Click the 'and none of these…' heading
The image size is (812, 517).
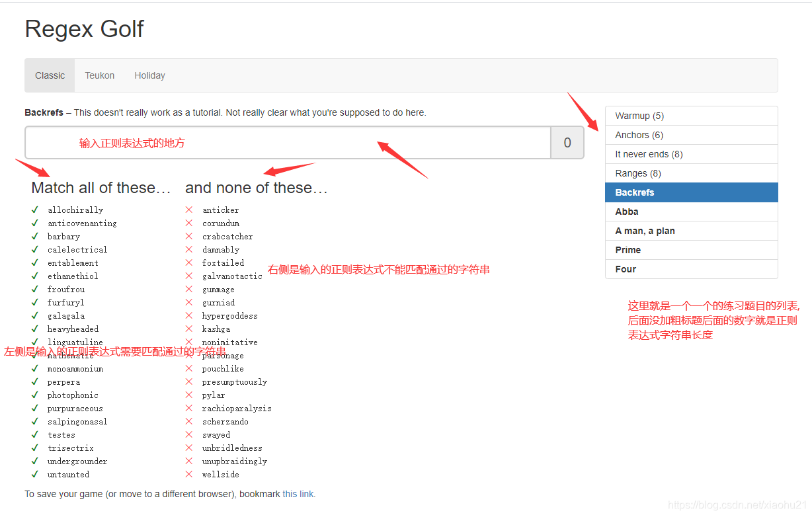pos(257,188)
